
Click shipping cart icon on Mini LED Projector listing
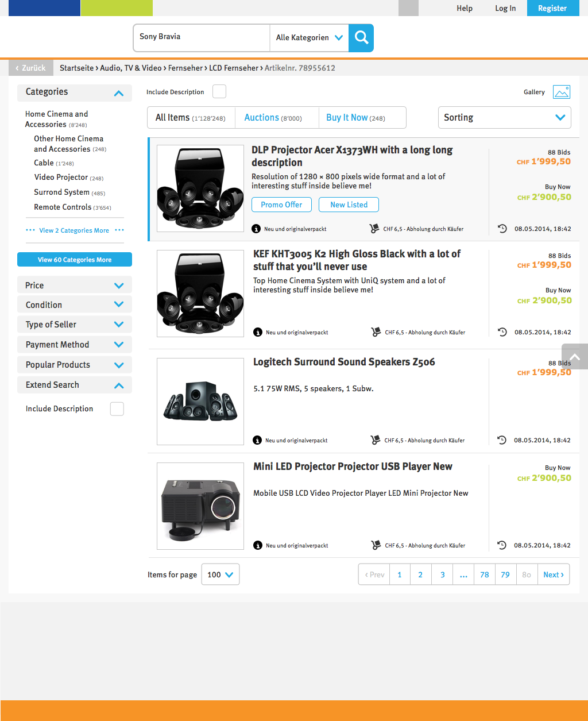pyautogui.click(x=376, y=545)
